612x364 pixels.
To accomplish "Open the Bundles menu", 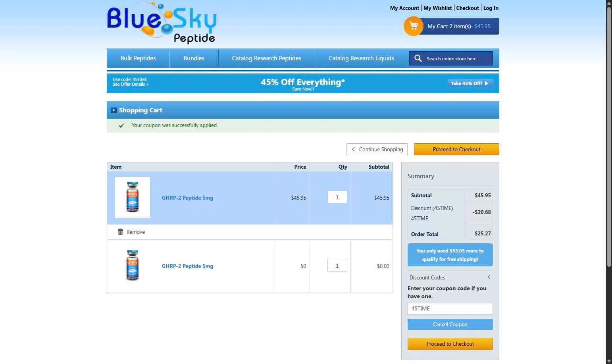I will pyautogui.click(x=194, y=58).
